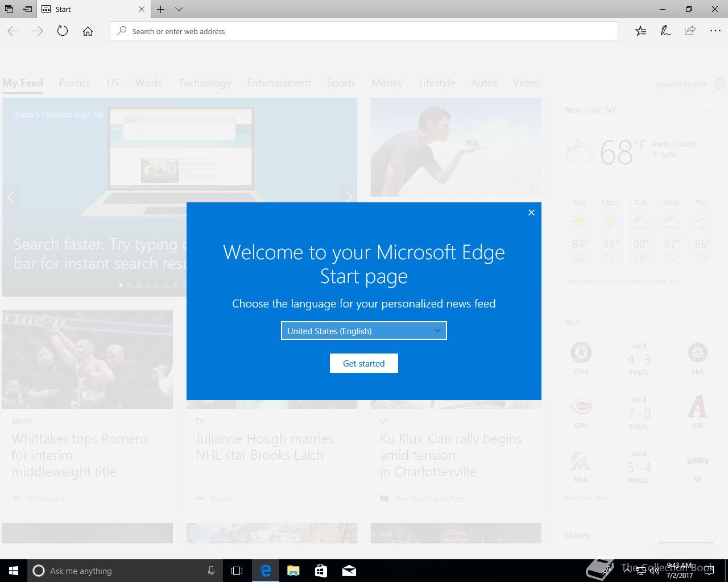This screenshot has height=582, width=728.
Task: Open the Autos tab
Action: pyautogui.click(x=484, y=83)
